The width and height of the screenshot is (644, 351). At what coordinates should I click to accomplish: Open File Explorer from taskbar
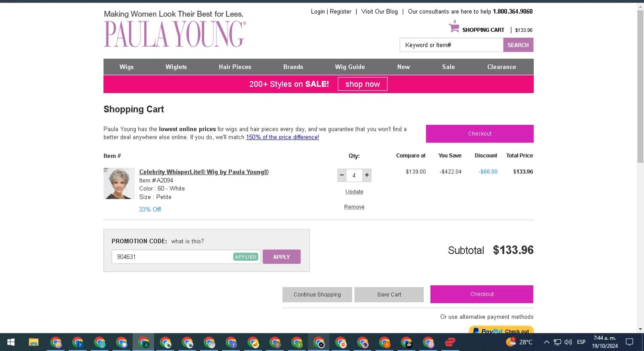coord(33,342)
